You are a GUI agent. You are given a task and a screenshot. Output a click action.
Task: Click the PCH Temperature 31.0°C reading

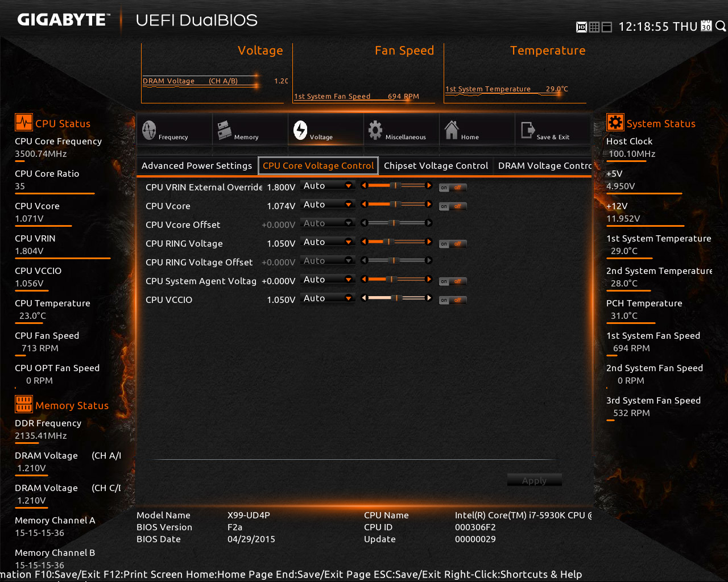click(x=624, y=316)
